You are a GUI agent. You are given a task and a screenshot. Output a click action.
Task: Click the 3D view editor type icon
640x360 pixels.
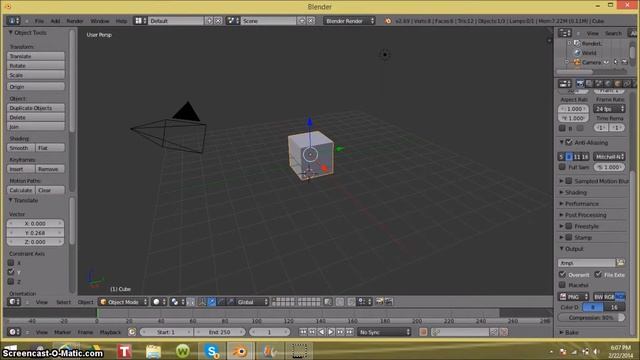pos(14,302)
